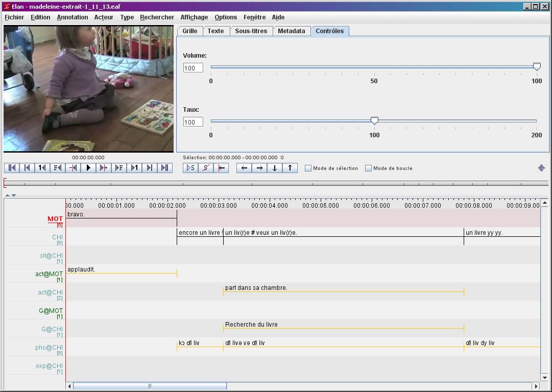
Task: Switch to the Sous-titres tab
Action: tap(251, 31)
